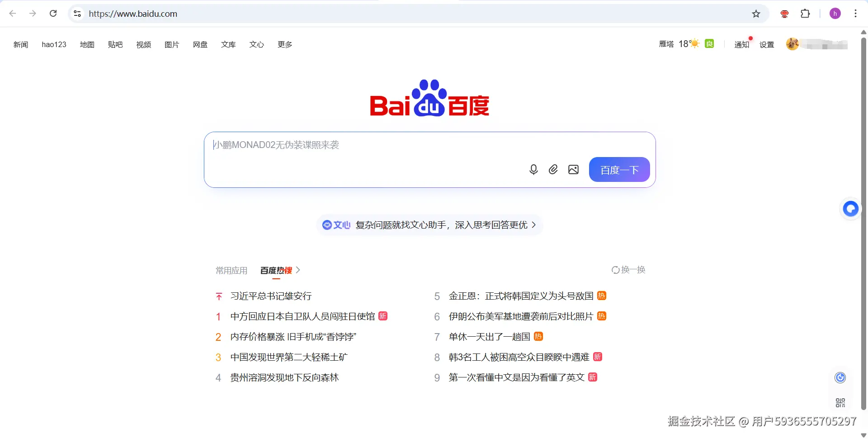Viewport: 868px width, 439px height.
Task: Check the weather sun icon
Action: tap(694, 44)
